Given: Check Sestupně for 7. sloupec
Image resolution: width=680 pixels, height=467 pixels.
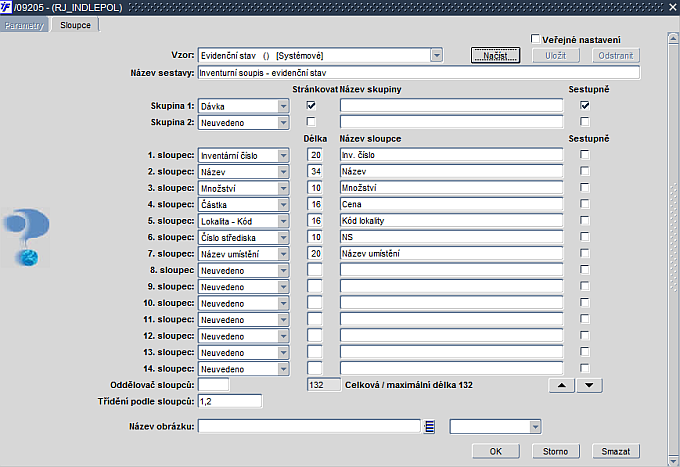Looking at the screenshot, I should point(585,253).
